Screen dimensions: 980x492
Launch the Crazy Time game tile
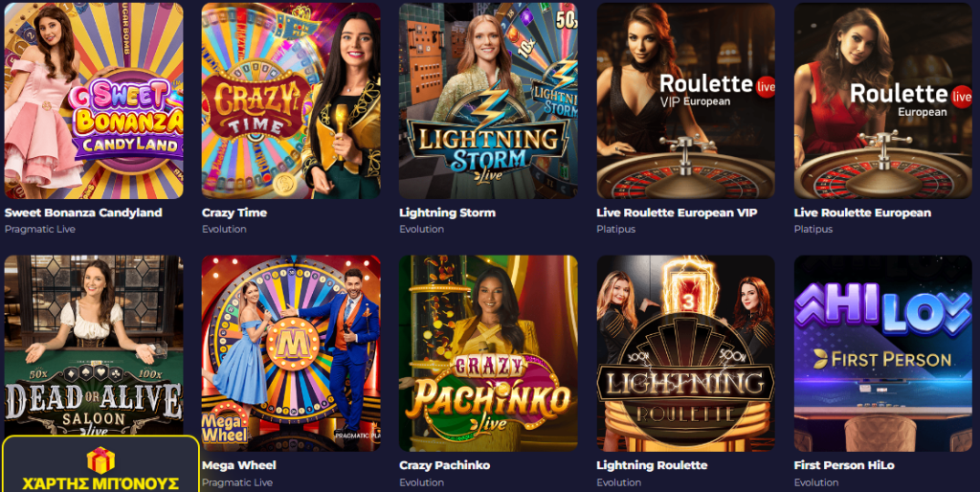tap(291, 101)
